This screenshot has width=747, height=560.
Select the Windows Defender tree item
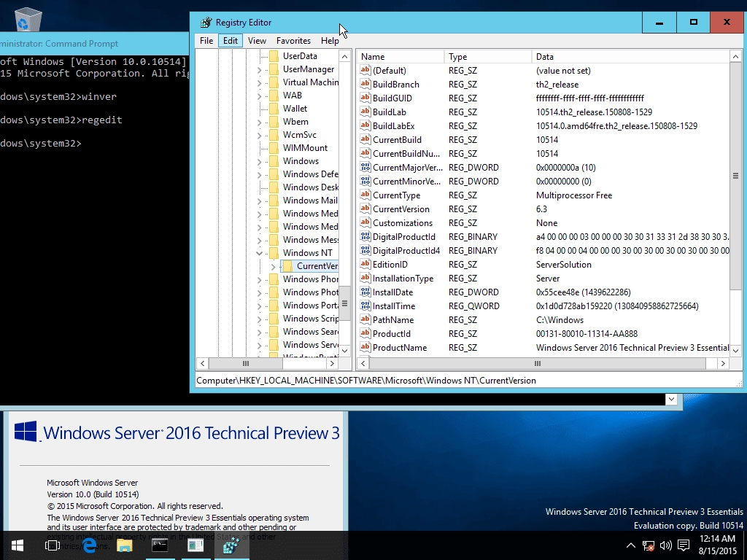coord(310,174)
